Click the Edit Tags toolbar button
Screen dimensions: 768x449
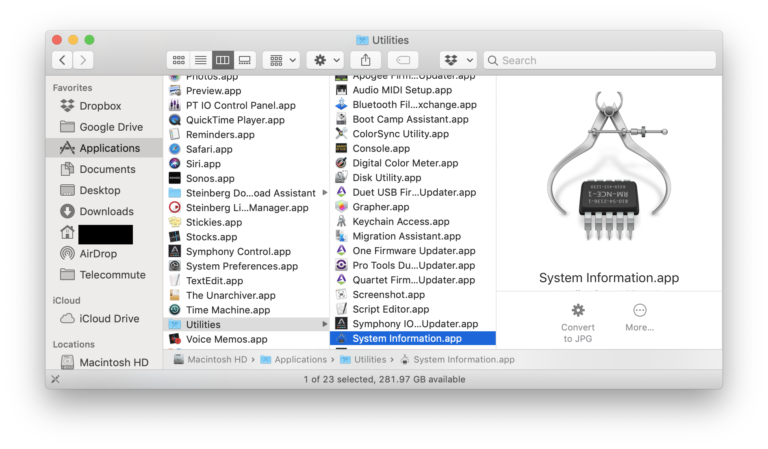point(403,60)
